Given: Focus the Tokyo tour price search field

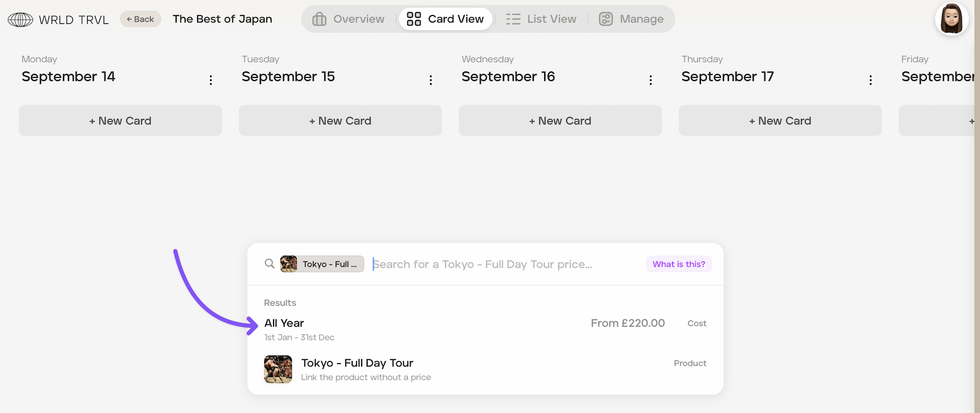Looking at the screenshot, I should [505, 264].
